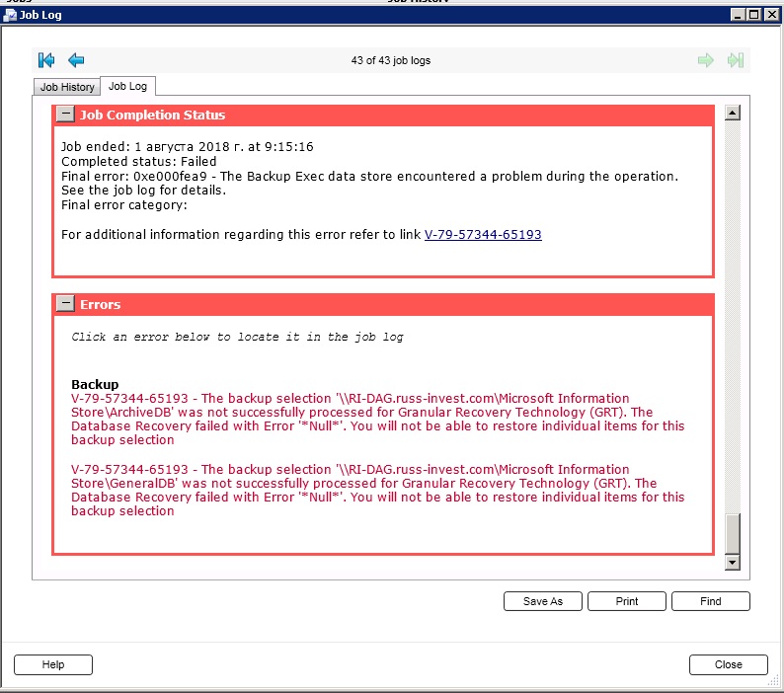784x693 pixels.
Task: Jump to the last job log
Action: [x=736, y=60]
